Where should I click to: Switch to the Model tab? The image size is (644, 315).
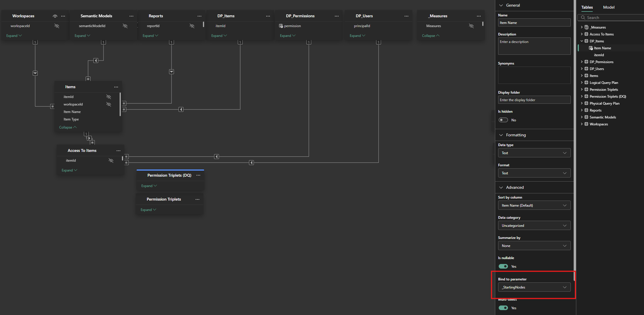click(x=609, y=7)
